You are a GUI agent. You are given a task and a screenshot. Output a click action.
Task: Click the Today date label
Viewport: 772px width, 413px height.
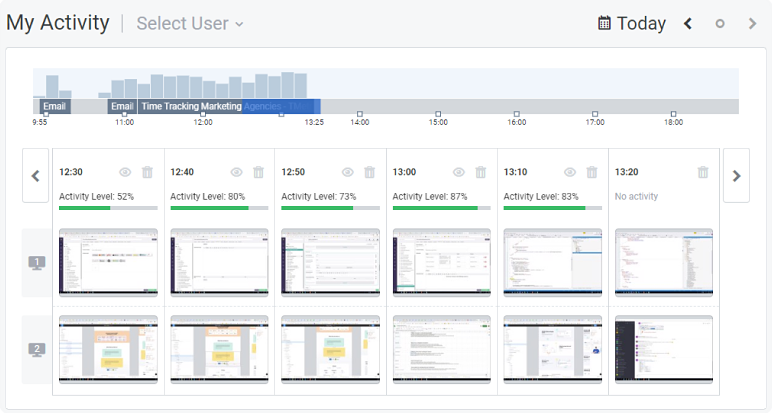click(x=641, y=23)
